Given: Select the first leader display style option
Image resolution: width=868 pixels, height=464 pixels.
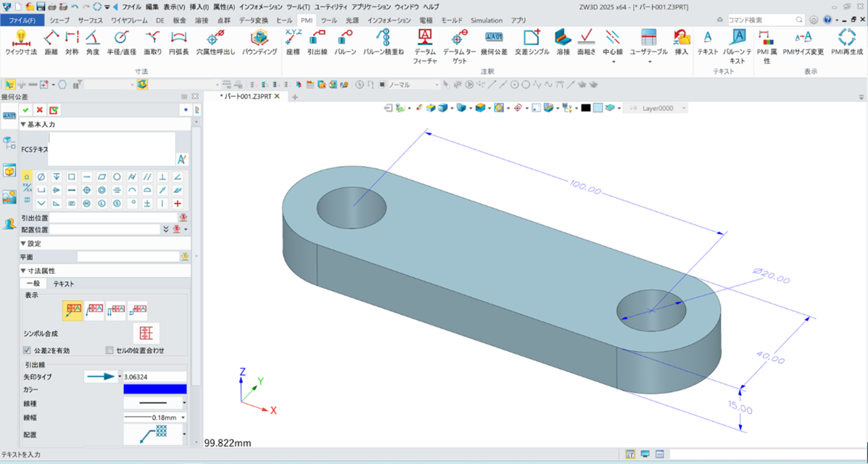Looking at the screenshot, I should point(73,310).
